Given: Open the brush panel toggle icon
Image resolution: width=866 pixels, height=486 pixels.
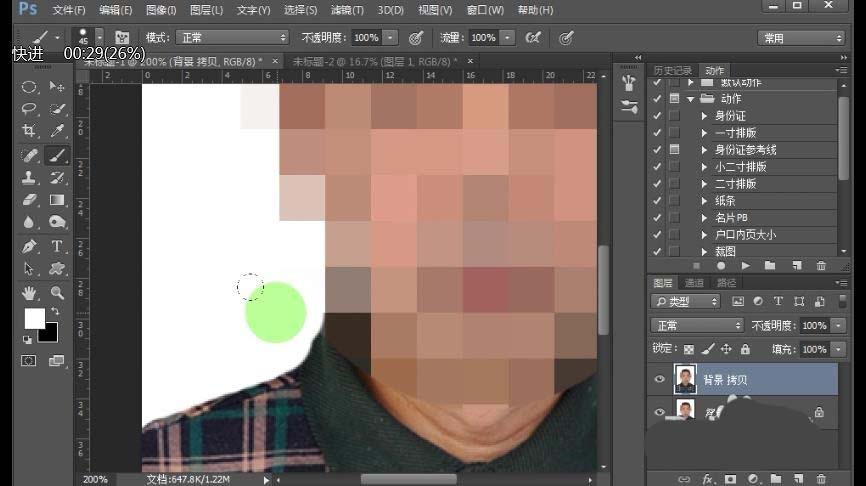Looking at the screenshot, I should pos(122,38).
